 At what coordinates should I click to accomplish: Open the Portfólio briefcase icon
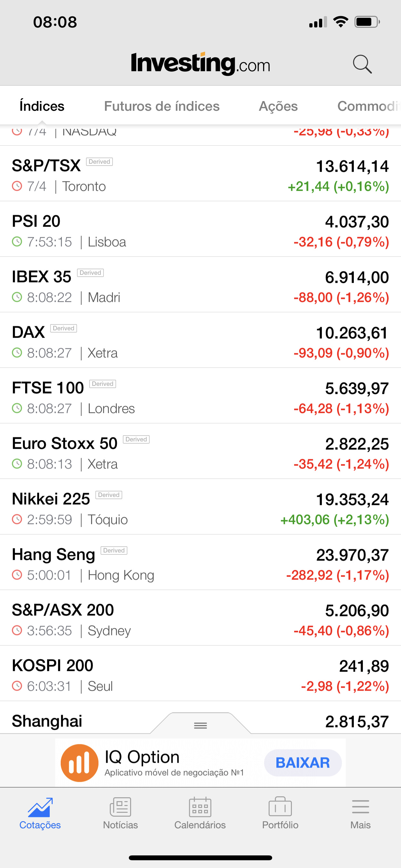[280, 807]
